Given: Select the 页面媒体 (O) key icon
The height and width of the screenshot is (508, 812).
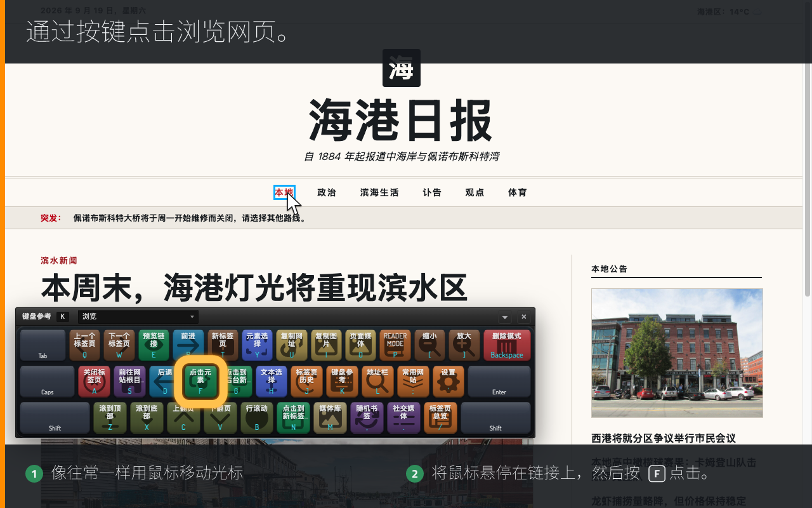Looking at the screenshot, I should 361,345.
